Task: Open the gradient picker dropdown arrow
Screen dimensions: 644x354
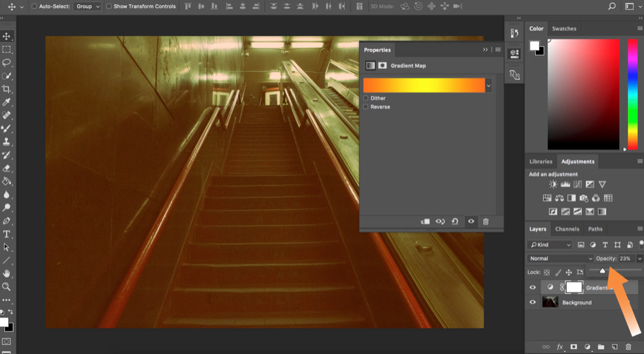Action: 488,86
